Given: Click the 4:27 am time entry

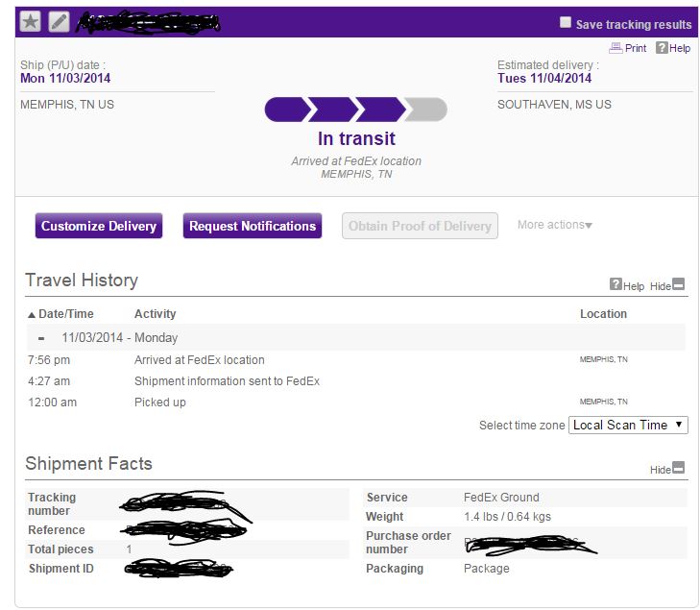Looking at the screenshot, I should point(49,381).
